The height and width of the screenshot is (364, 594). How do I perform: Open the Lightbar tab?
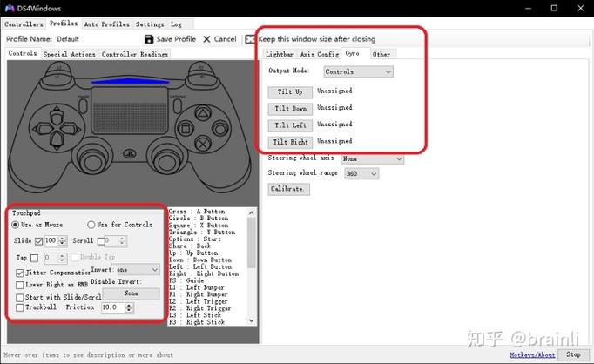click(x=280, y=55)
